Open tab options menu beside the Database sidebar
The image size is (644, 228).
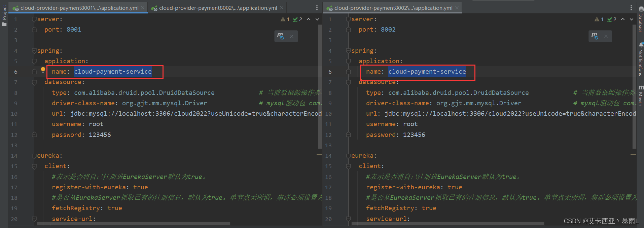(631, 8)
